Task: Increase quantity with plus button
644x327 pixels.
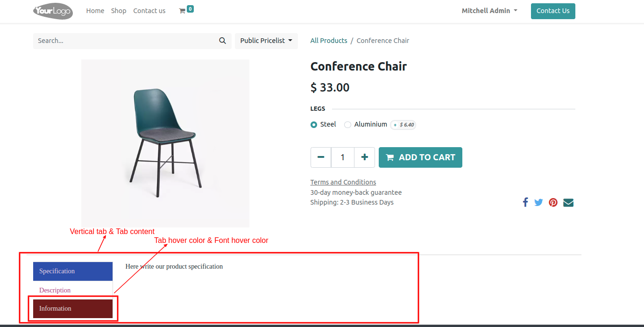Action: 365,157
